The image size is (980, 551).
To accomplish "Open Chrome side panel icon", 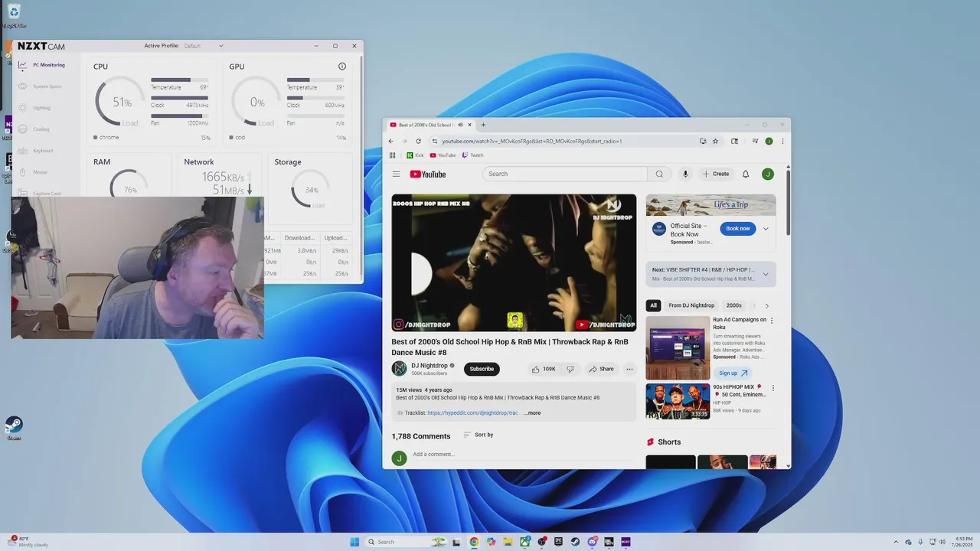I will (735, 141).
